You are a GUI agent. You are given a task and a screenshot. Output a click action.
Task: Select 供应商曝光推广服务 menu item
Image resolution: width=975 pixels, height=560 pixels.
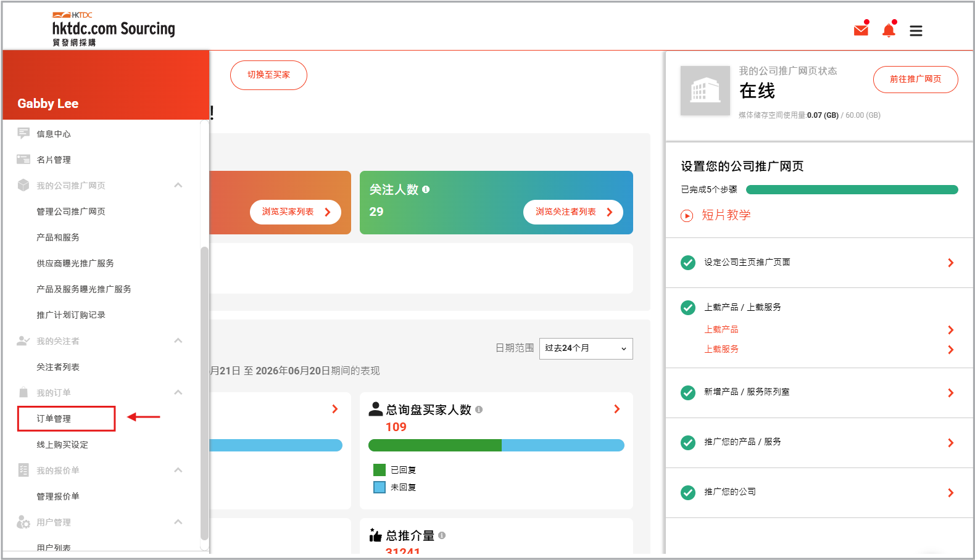pos(75,263)
